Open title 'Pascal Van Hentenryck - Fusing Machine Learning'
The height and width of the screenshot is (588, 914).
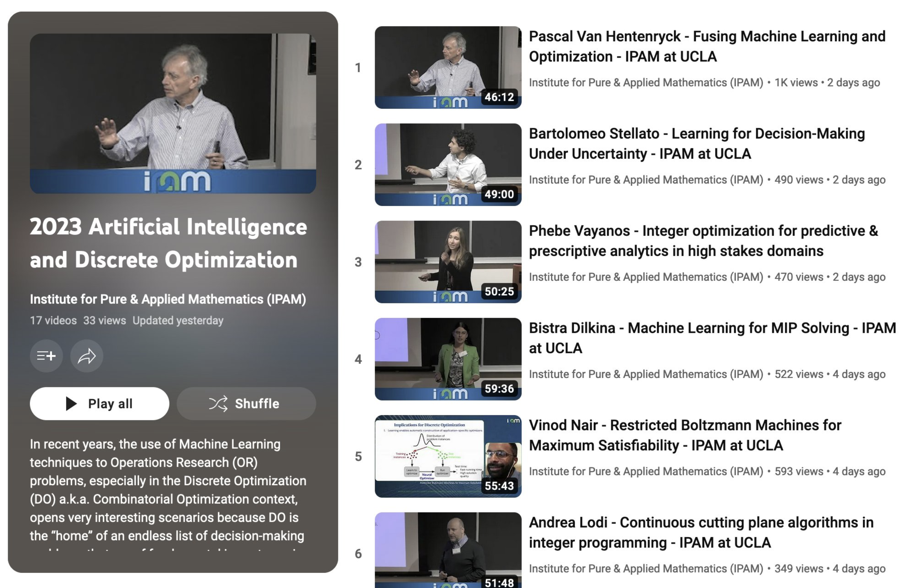(x=707, y=47)
